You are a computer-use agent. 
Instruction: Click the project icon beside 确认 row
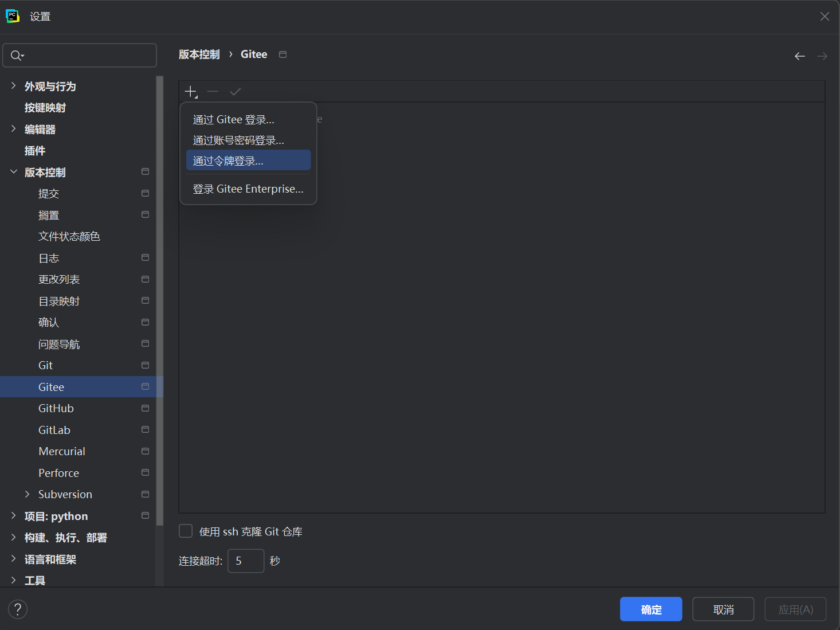(x=146, y=322)
